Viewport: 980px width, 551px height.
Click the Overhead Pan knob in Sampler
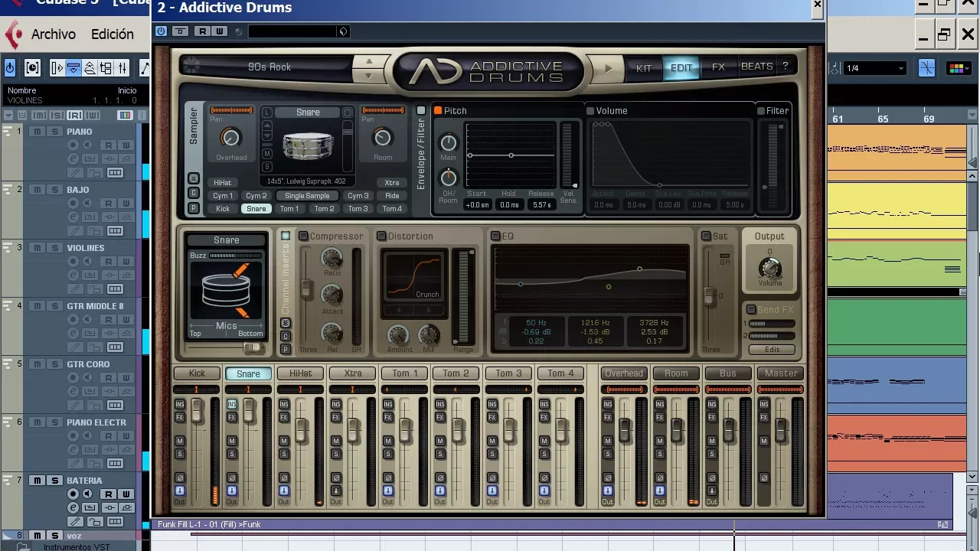click(230, 138)
